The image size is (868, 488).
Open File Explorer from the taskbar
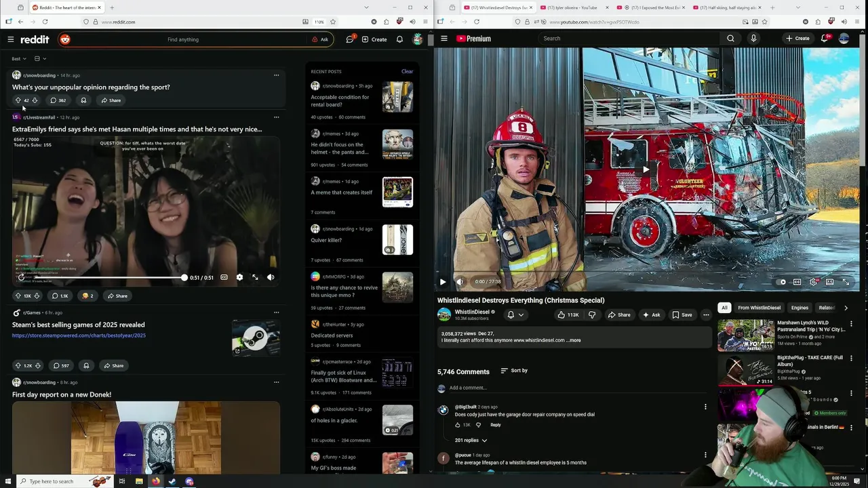click(139, 481)
